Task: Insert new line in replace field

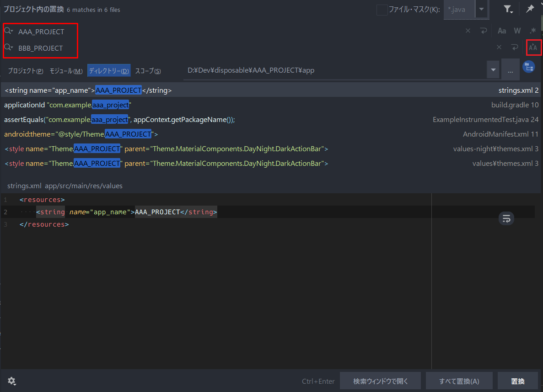Action: (515, 47)
